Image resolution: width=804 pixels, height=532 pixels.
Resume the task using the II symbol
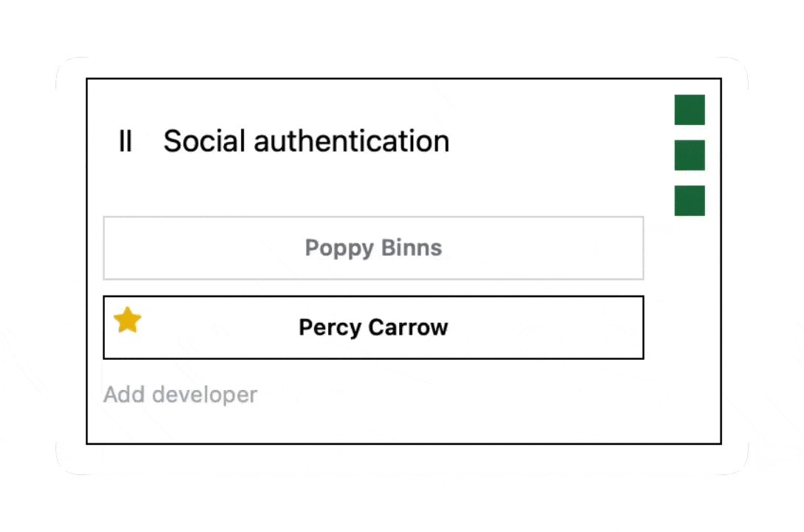(125, 141)
